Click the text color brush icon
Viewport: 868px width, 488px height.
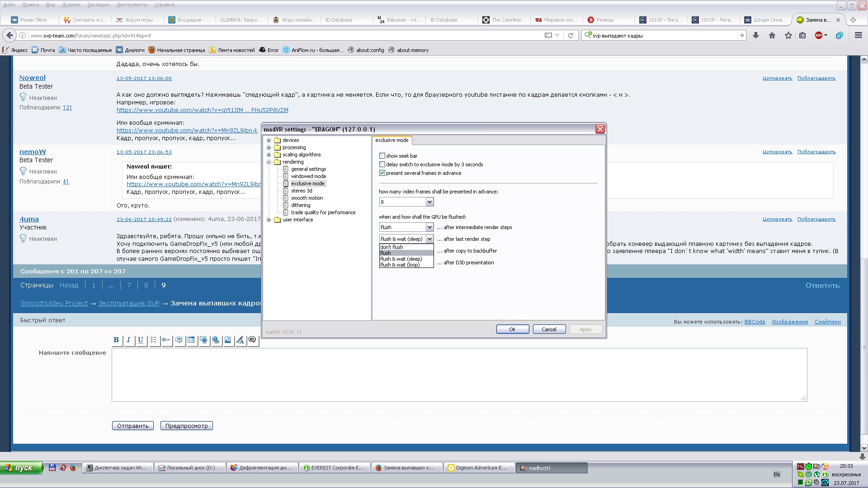[x=240, y=340]
